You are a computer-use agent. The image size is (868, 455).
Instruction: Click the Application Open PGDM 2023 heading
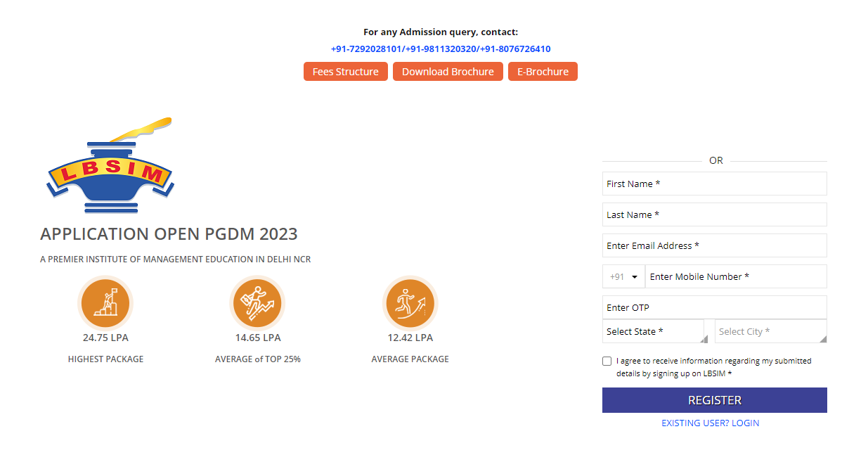[169, 234]
